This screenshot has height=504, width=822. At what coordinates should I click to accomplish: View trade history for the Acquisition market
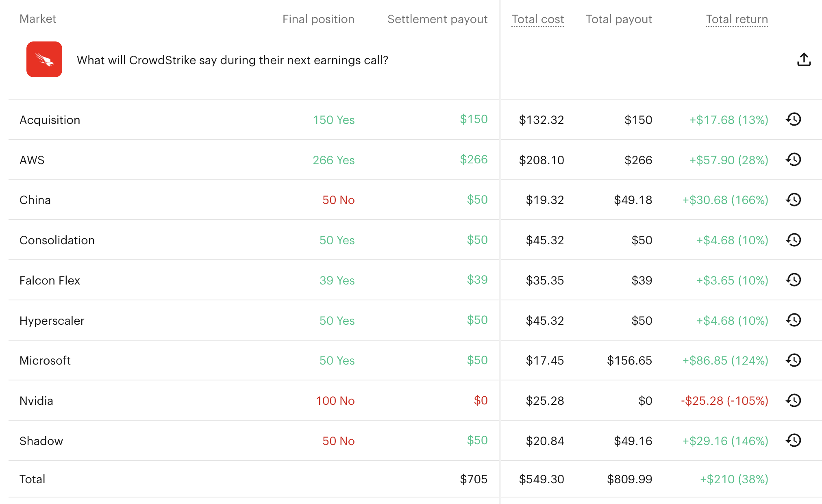click(793, 119)
